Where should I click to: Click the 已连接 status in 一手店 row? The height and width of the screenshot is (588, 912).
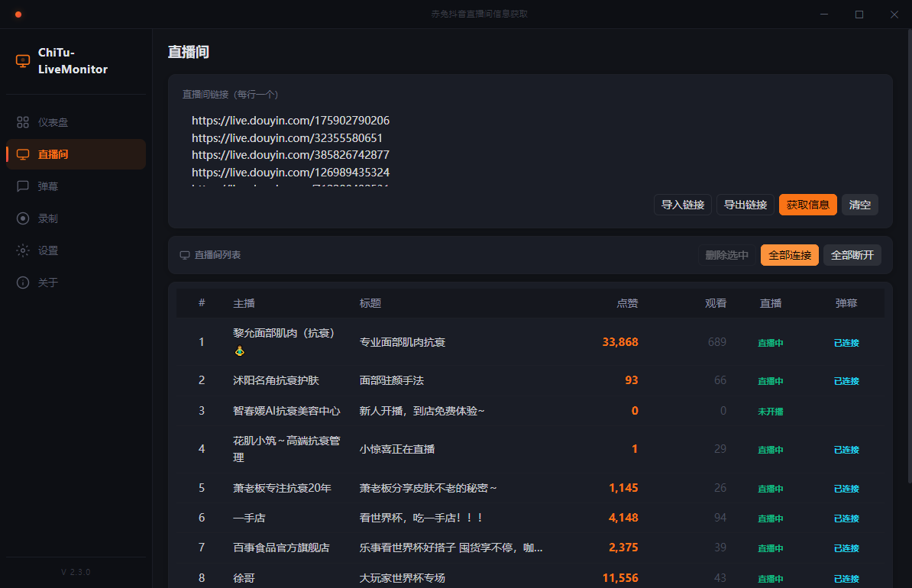pos(846,519)
